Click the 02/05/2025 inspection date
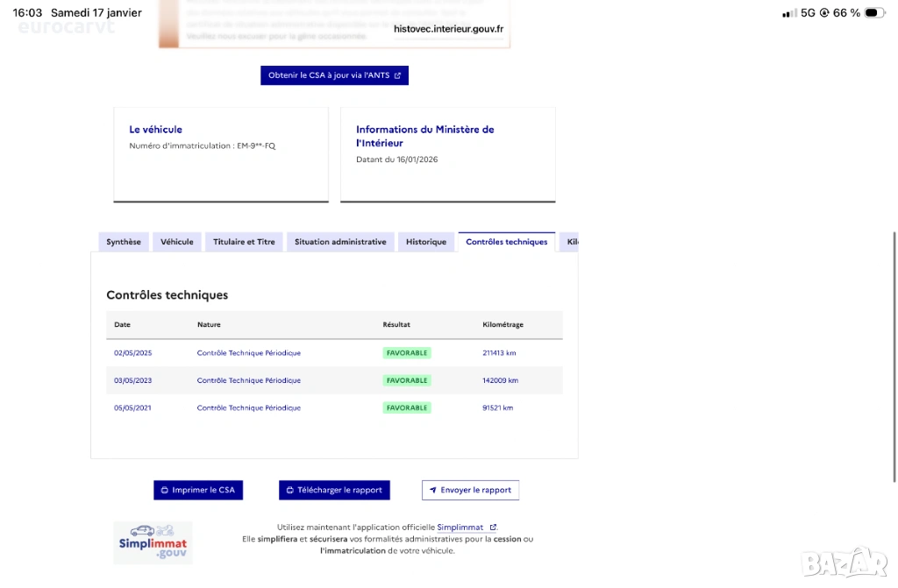 point(132,353)
